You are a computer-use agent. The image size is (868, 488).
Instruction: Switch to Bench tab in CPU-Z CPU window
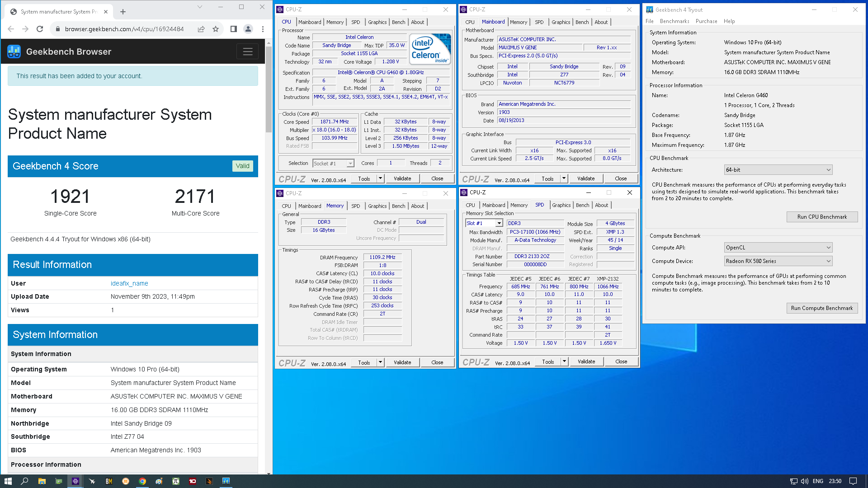click(398, 22)
